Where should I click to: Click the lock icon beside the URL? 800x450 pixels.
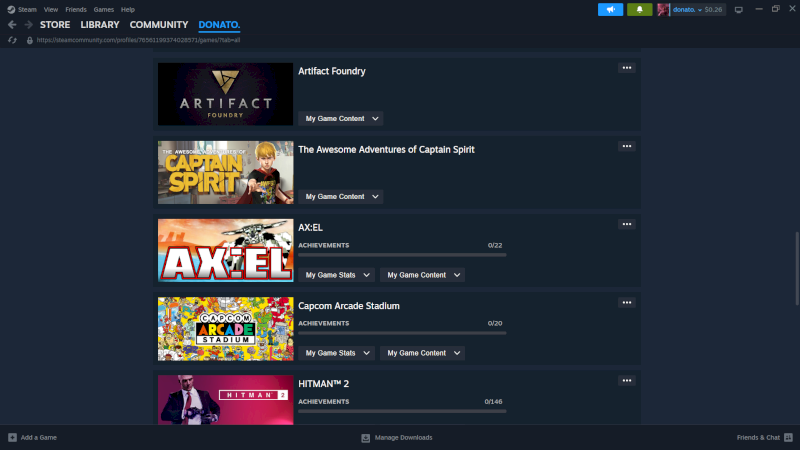point(30,40)
